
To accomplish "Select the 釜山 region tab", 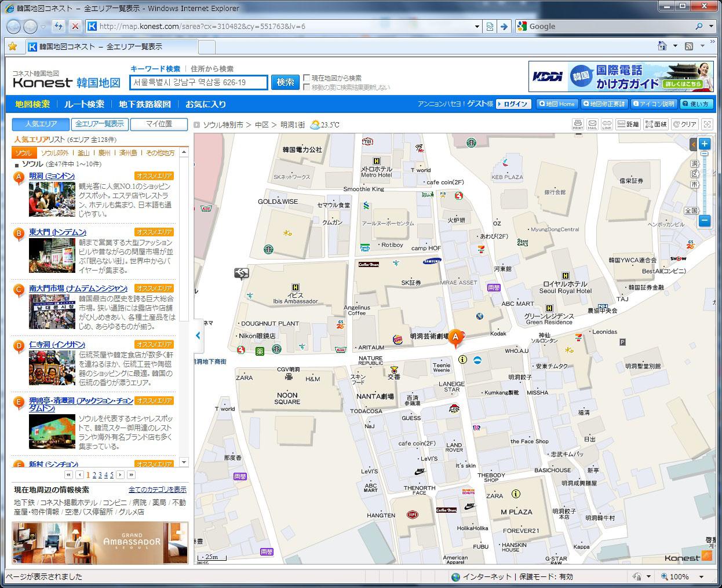I will click(83, 153).
